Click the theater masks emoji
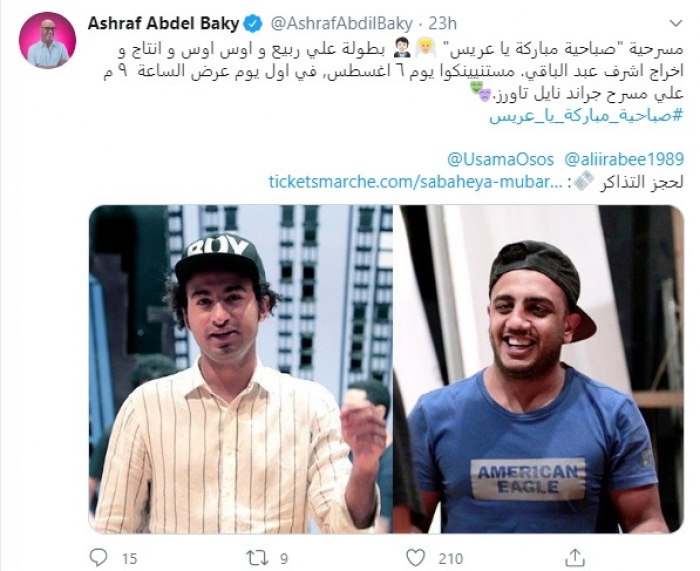The height and width of the screenshot is (571, 700). (x=482, y=92)
